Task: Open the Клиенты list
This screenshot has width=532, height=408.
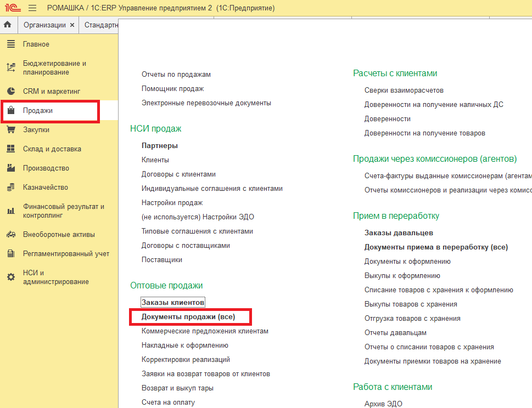Action: click(155, 160)
